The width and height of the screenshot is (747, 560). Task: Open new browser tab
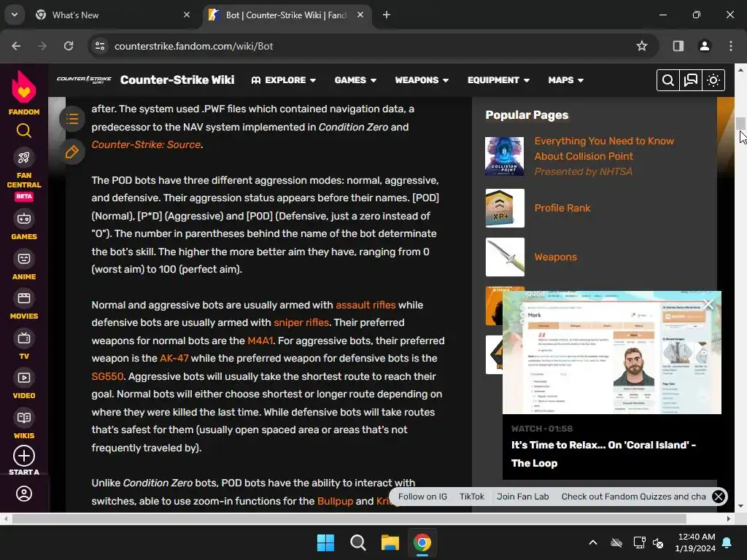387,15
